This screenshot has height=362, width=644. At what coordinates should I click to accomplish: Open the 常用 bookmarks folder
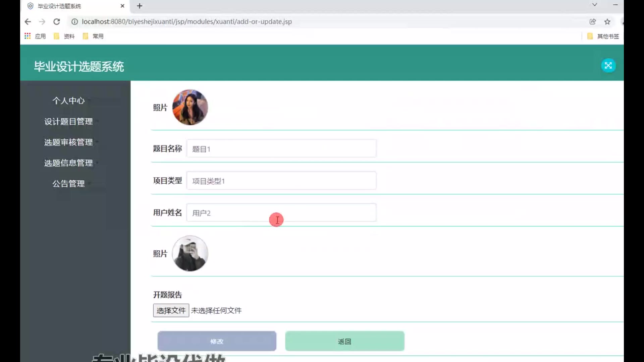[x=93, y=36]
